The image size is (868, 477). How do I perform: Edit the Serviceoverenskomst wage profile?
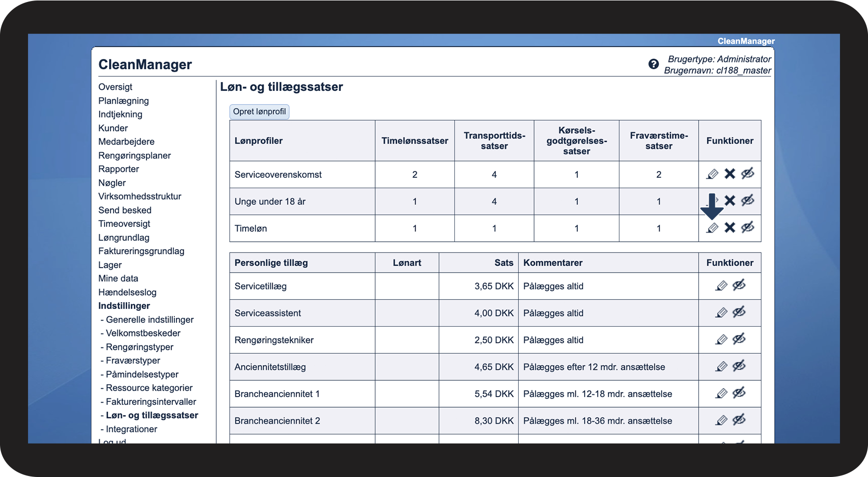tap(712, 174)
